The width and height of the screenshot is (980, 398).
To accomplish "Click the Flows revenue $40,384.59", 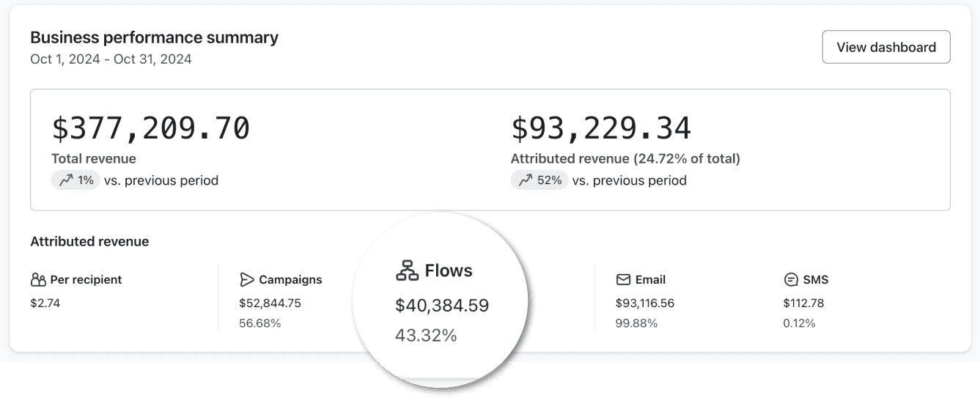I will (442, 306).
